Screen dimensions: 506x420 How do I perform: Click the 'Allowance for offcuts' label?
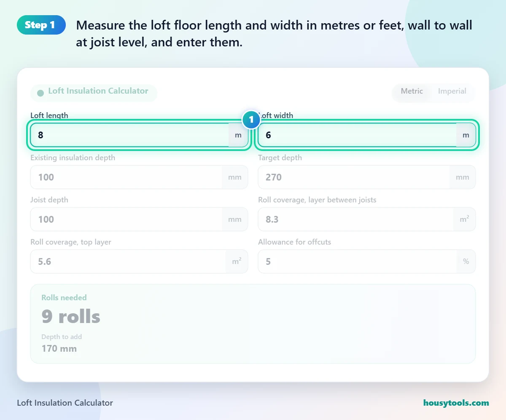pos(294,242)
